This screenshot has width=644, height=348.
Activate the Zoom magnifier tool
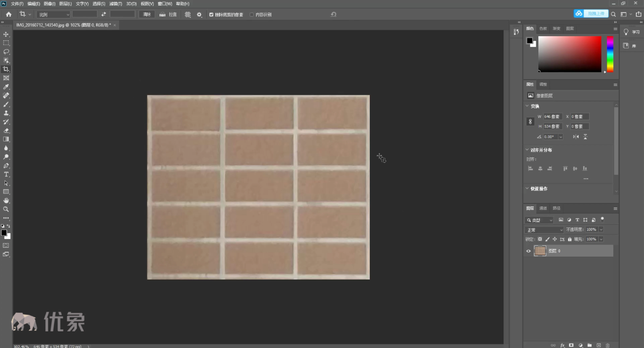(6, 208)
